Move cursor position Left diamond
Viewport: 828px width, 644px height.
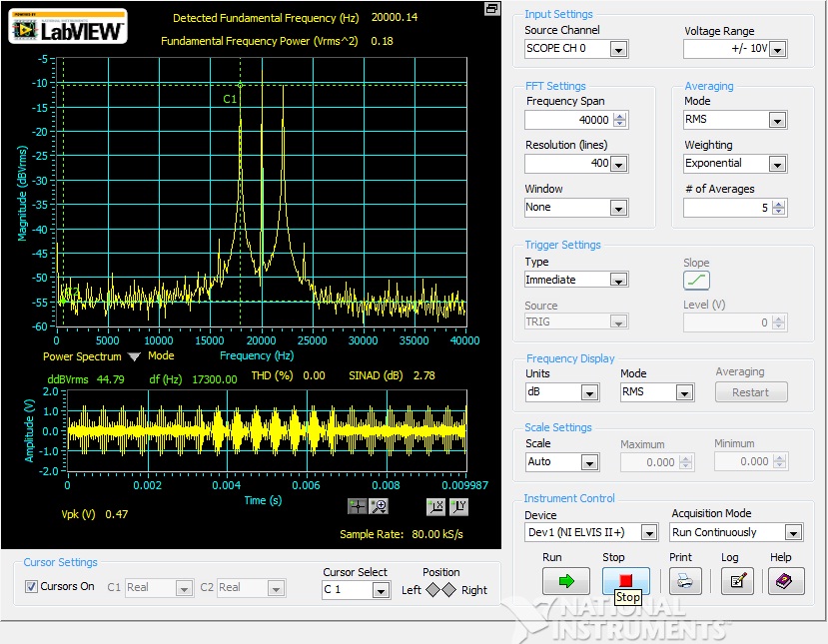[x=432, y=589]
